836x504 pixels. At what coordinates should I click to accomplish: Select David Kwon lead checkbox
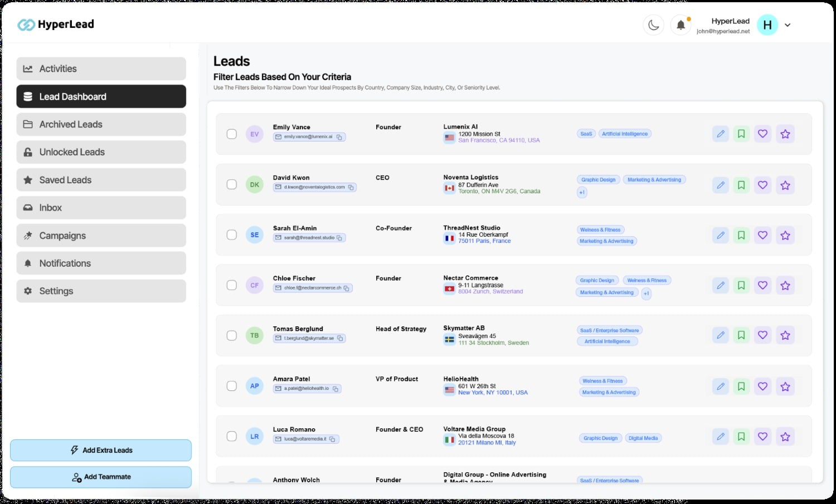coord(232,184)
